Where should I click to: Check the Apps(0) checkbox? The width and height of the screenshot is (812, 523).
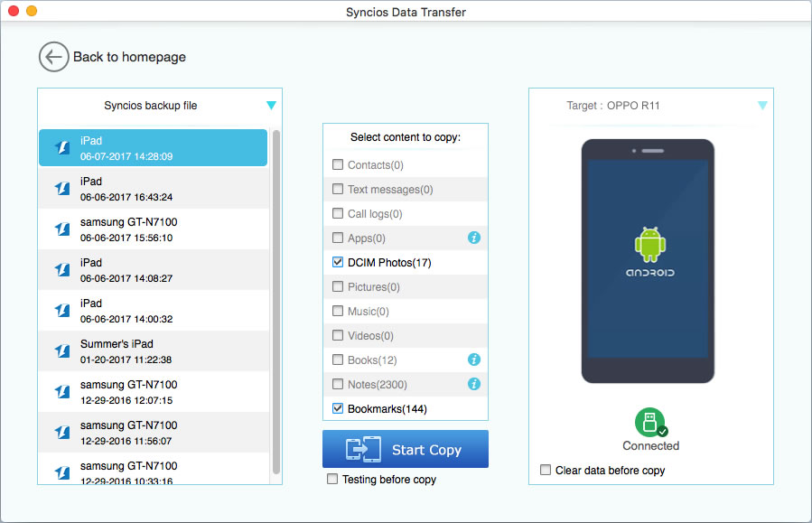[x=338, y=238]
